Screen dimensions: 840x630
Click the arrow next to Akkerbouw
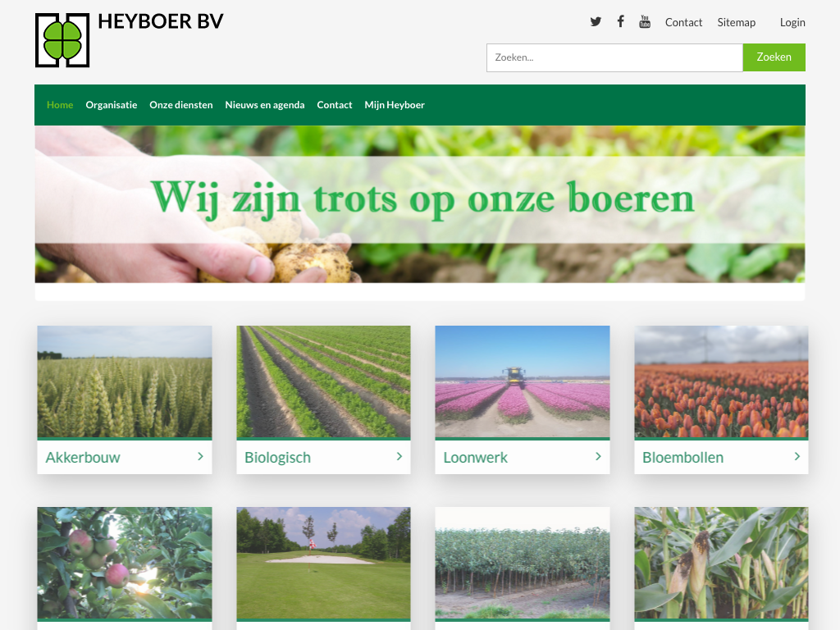tap(200, 457)
